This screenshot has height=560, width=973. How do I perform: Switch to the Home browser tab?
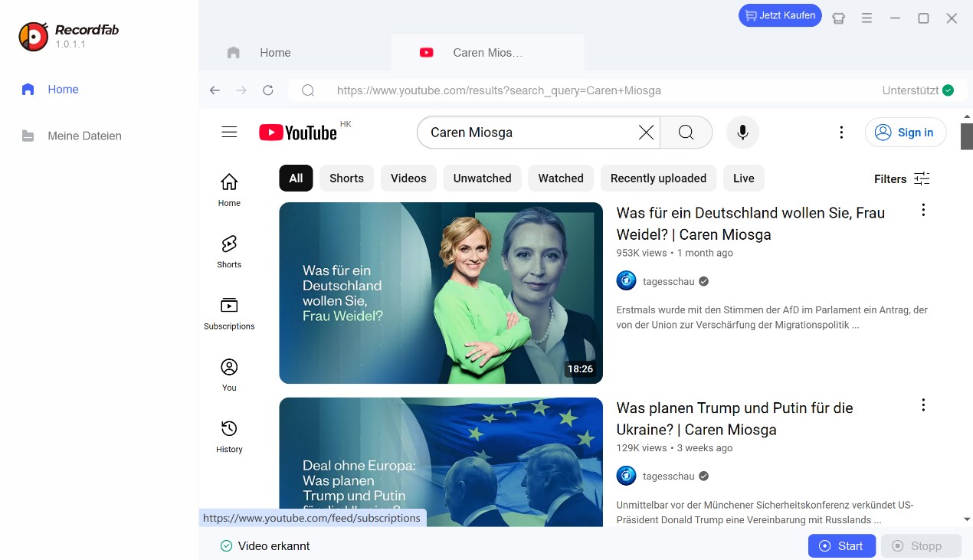(x=294, y=53)
